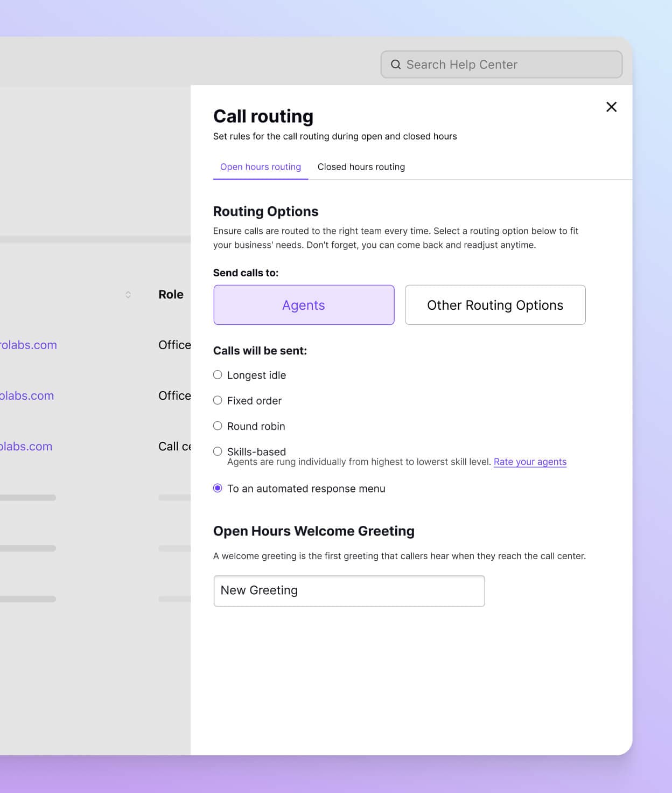The width and height of the screenshot is (672, 793).
Task: Open the bottom olabs.com email link
Action: (26, 446)
